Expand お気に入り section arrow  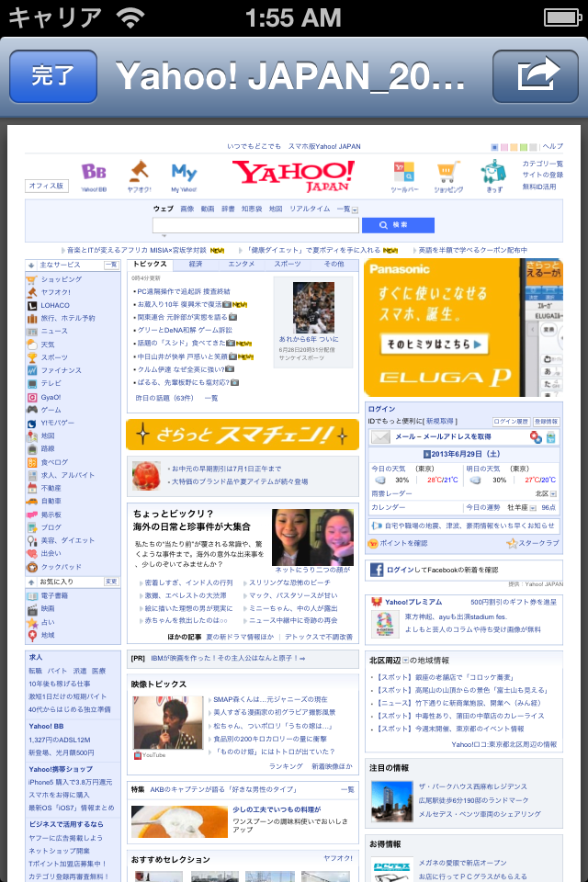31,582
